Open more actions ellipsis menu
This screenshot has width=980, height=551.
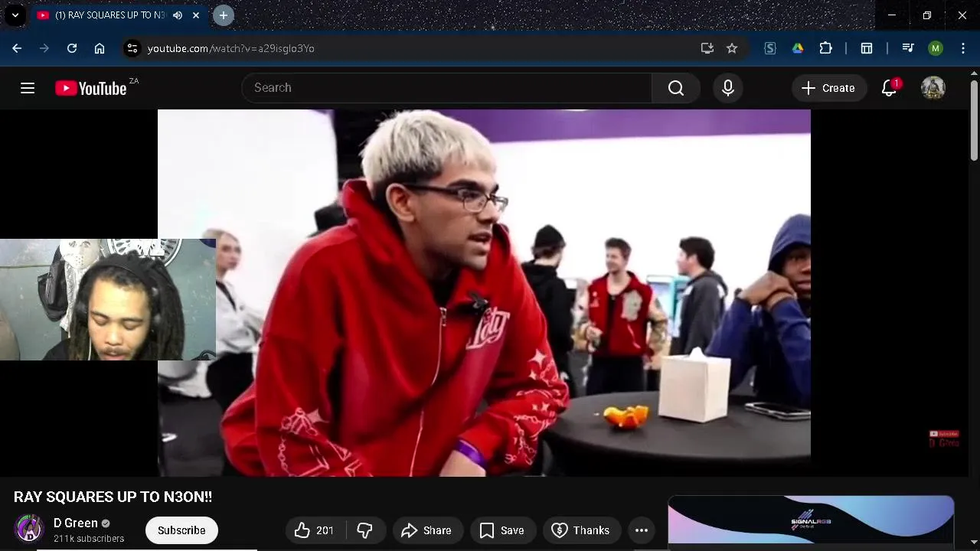click(642, 530)
